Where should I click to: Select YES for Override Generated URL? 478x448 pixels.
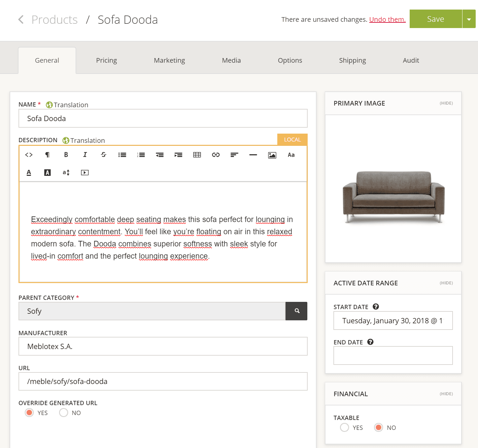[x=29, y=413]
